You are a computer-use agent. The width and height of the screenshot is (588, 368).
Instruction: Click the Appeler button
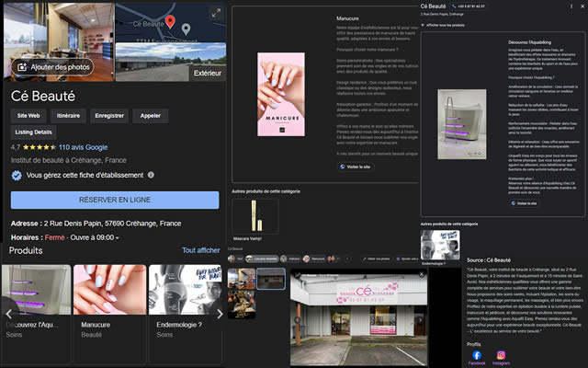151,116
